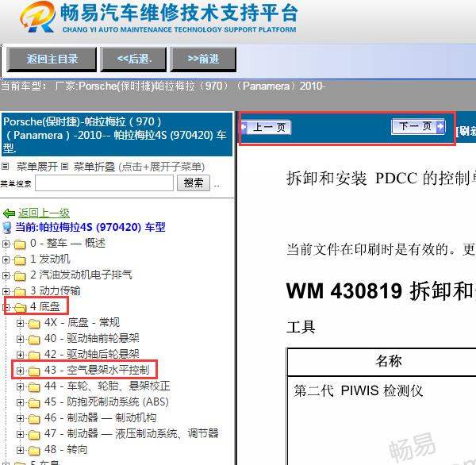Image resolution: width=476 pixels, height=465 pixels.
Task: Click 菜单折叠 to collapse all menus
Action: click(x=94, y=167)
